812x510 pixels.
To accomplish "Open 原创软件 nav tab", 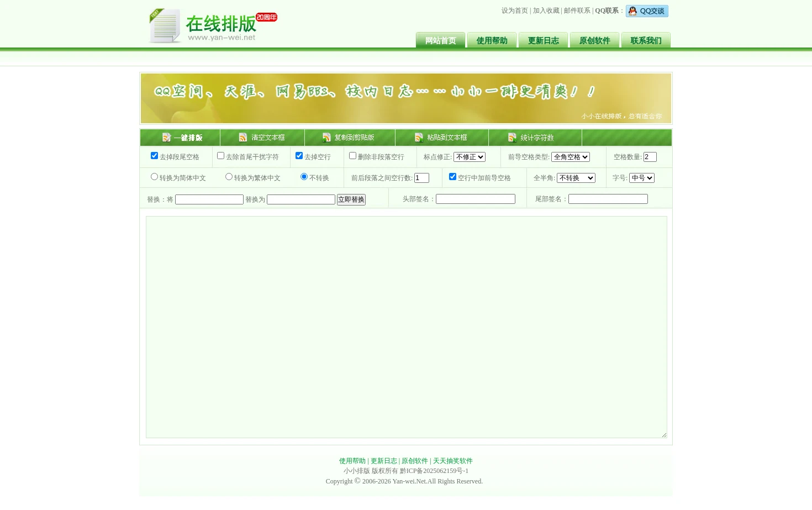I will click(x=594, y=40).
